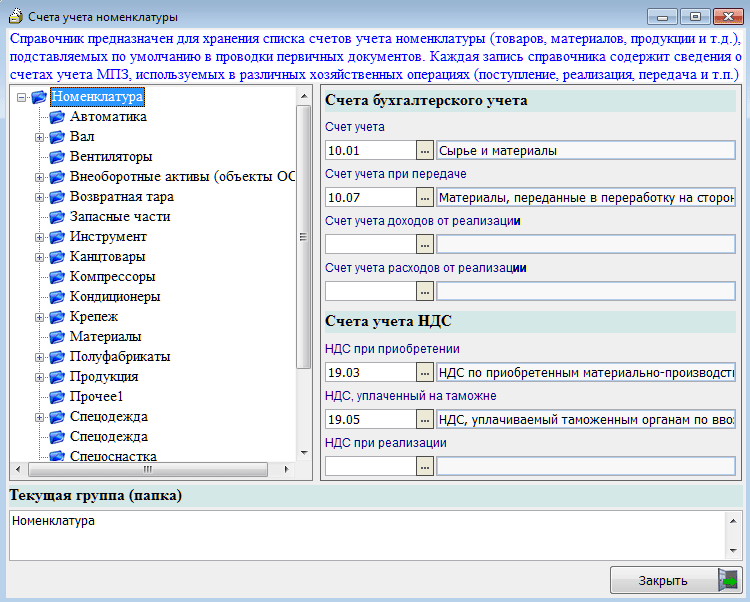This screenshot has width=750, height=602.
Task: Click the empty НДС при реализации code field
Action: pos(371,466)
